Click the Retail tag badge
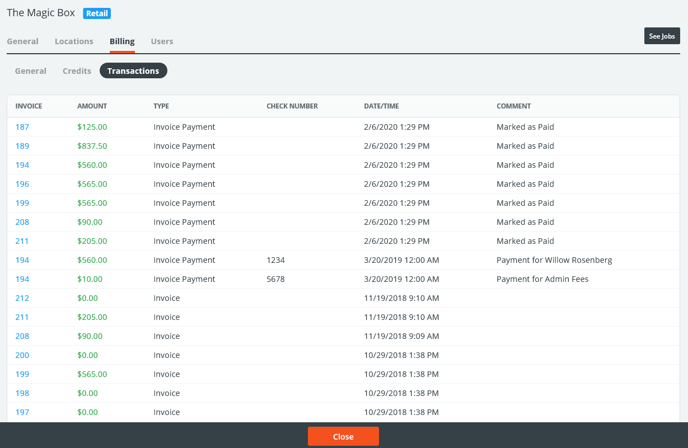Screen dimensions: 688x448 point(97,14)
